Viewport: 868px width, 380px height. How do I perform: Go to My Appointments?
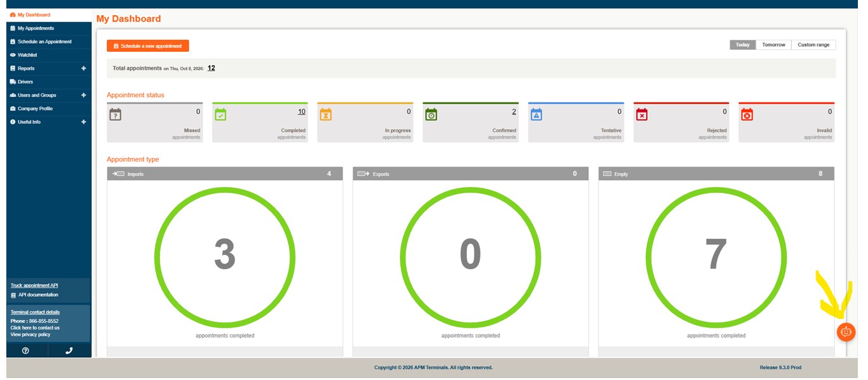[49, 28]
